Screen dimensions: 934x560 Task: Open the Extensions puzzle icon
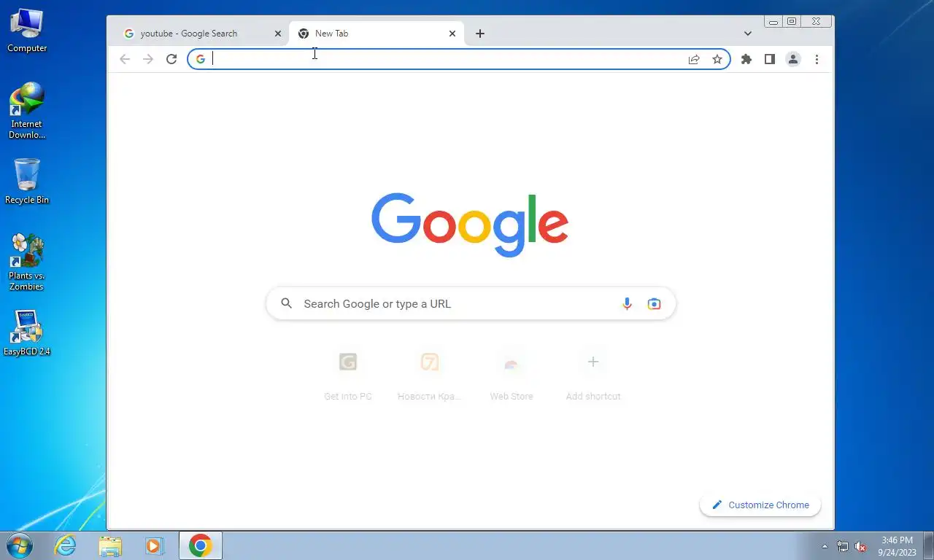746,59
